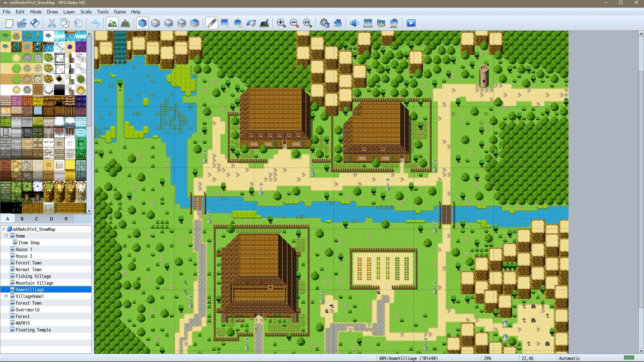
Task: Open the Draw menu
Action: 52,11
